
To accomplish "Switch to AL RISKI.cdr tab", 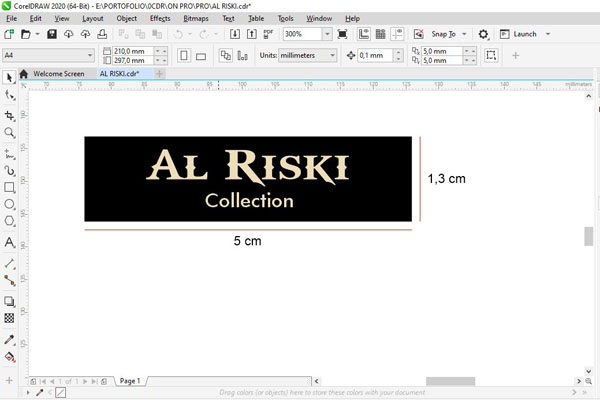I will point(119,74).
